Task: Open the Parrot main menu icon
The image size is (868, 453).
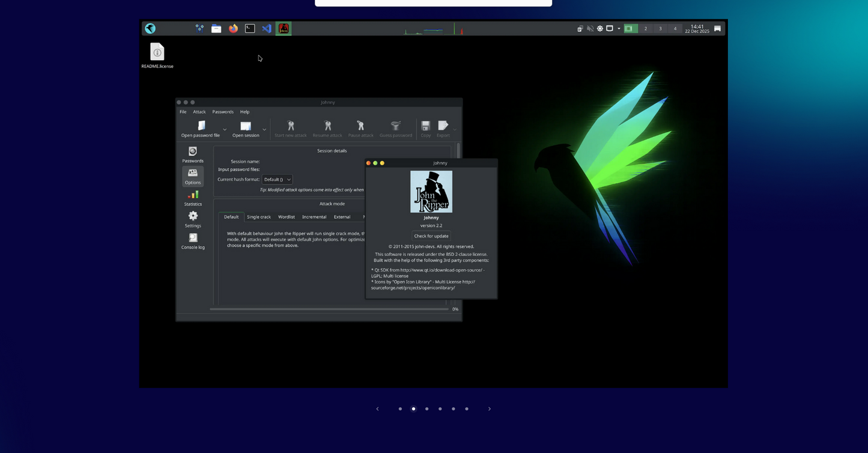Action: 150,28
